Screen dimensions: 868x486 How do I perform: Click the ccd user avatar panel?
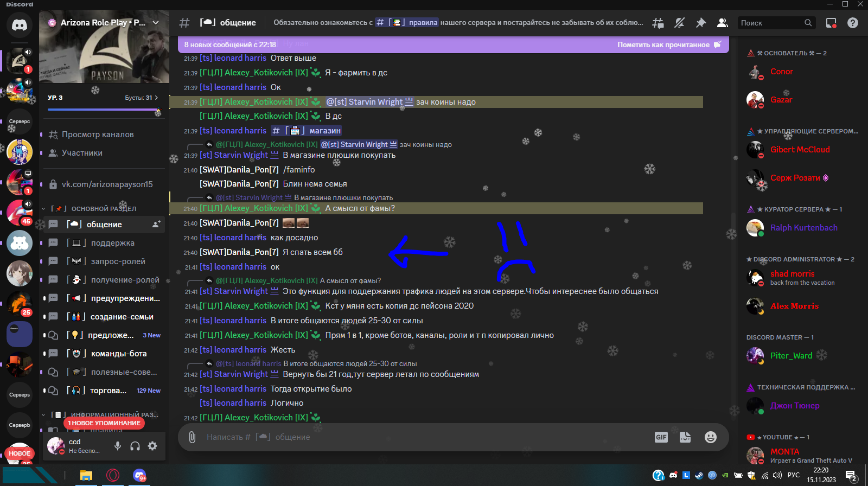pos(76,446)
